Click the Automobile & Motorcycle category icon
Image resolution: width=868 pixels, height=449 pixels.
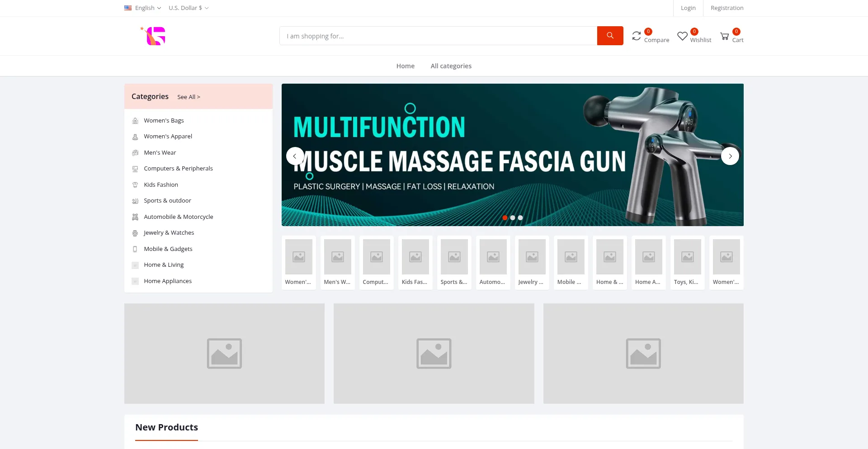coord(135,217)
